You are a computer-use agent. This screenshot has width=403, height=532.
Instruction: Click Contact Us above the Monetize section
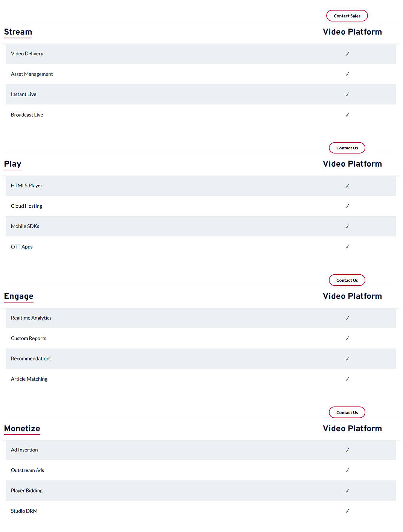(x=347, y=412)
